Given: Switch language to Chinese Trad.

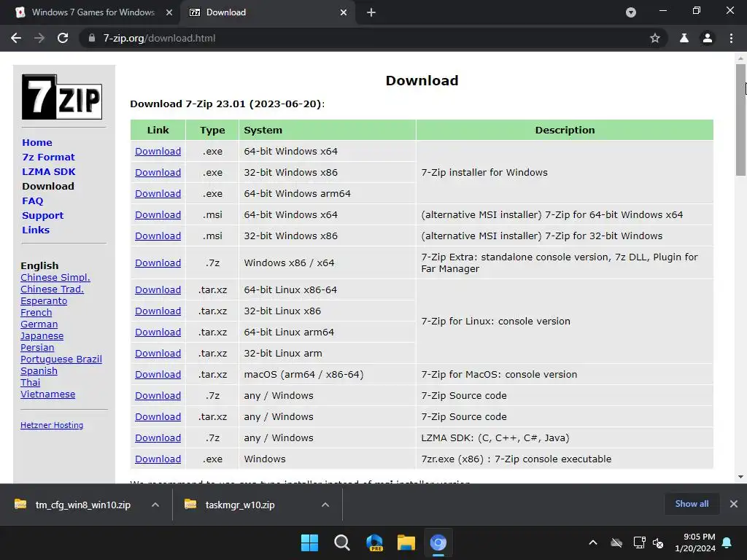Looking at the screenshot, I should click(x=52, y=289).
